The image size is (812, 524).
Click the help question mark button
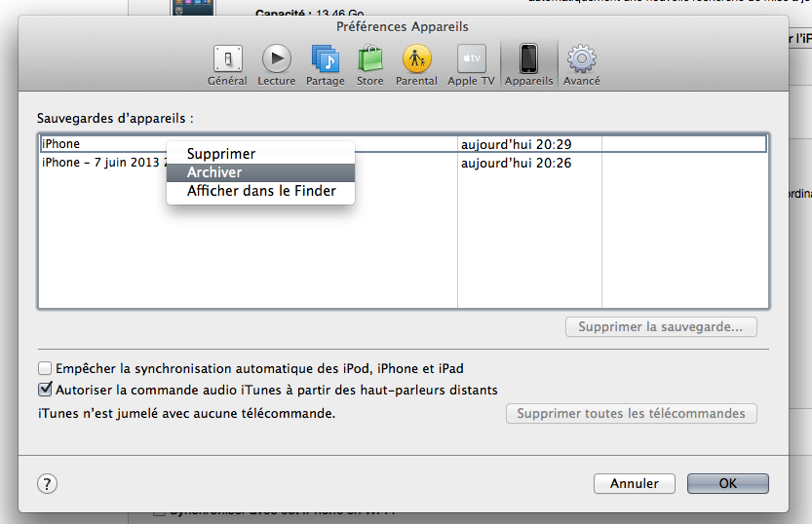[x=47, y=484]
